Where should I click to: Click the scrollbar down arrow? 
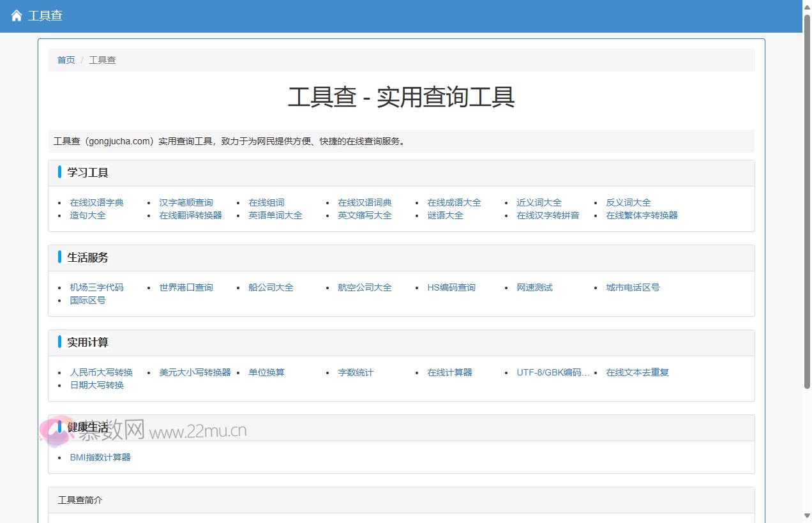(x=806, y=516)
